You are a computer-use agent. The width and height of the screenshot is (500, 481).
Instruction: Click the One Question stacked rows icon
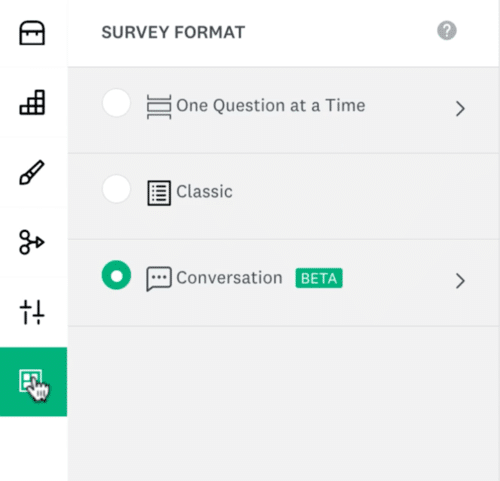(159, 107)
